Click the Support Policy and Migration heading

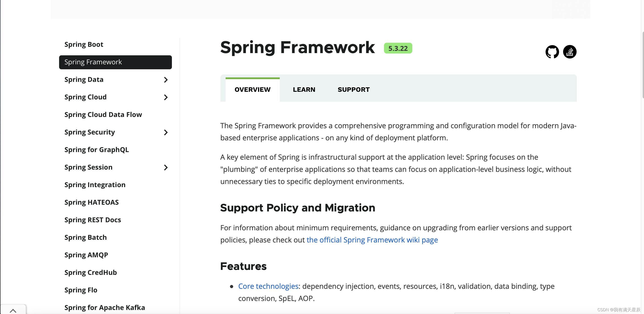(298, 208)
